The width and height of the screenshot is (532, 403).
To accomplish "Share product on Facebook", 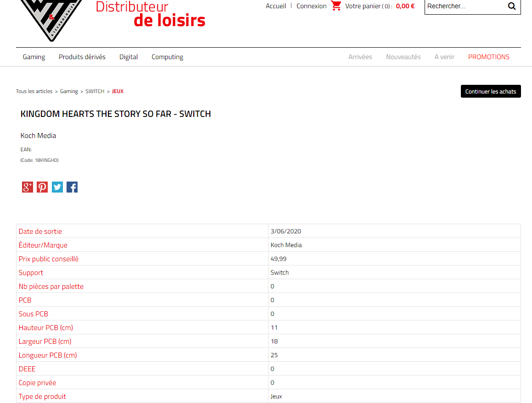I will tap(72, 187).
